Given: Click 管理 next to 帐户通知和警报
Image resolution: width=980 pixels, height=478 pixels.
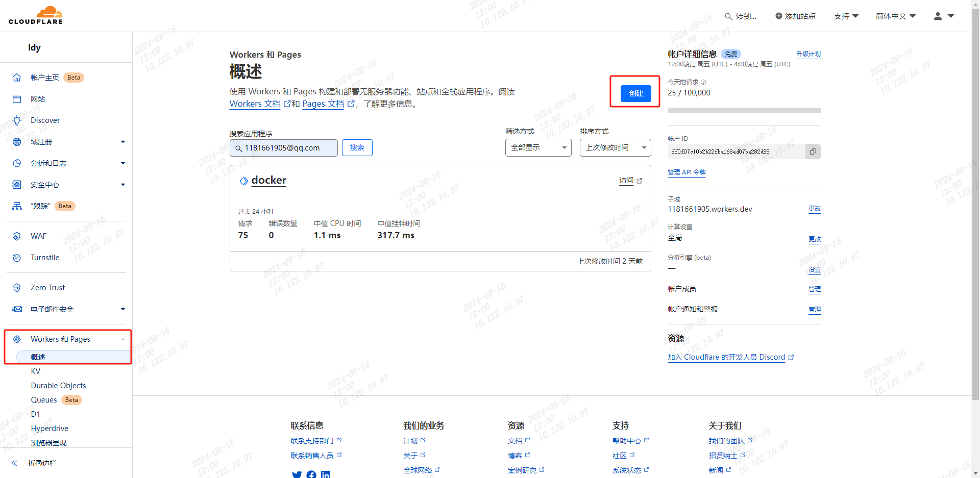Looking at the screenshot, I should 815,310.
